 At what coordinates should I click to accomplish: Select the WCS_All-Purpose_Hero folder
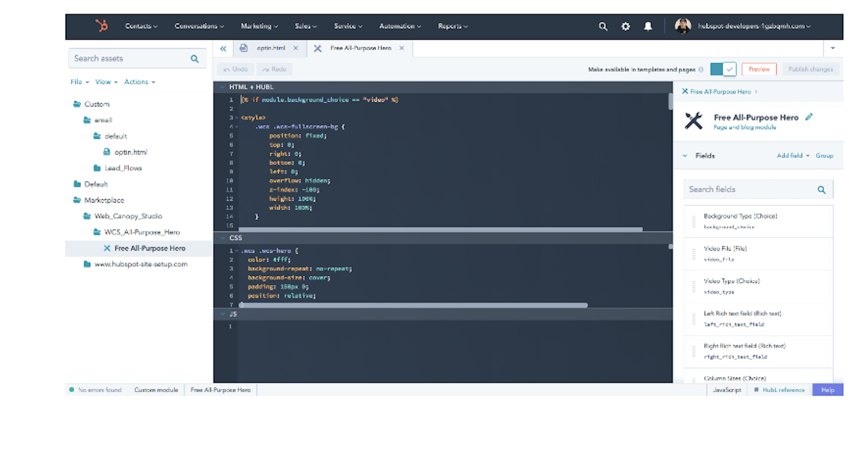137,232
